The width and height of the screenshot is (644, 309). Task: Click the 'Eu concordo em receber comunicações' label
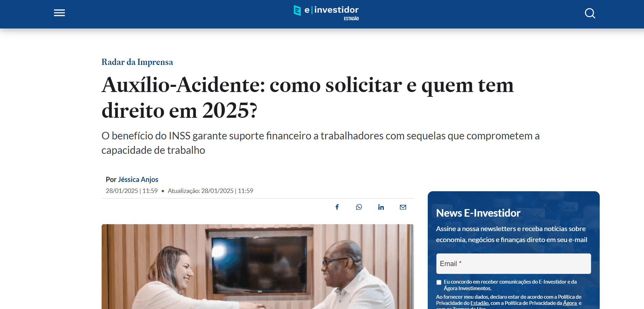coord(510,285)
